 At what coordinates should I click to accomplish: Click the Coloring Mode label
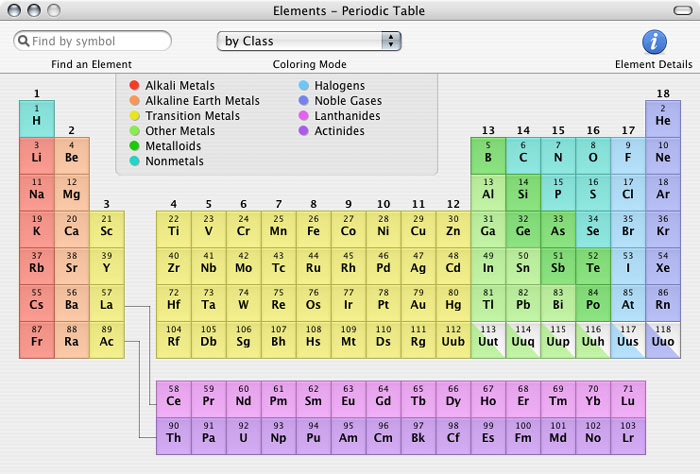pyautogui.click(x=309, y=65)
